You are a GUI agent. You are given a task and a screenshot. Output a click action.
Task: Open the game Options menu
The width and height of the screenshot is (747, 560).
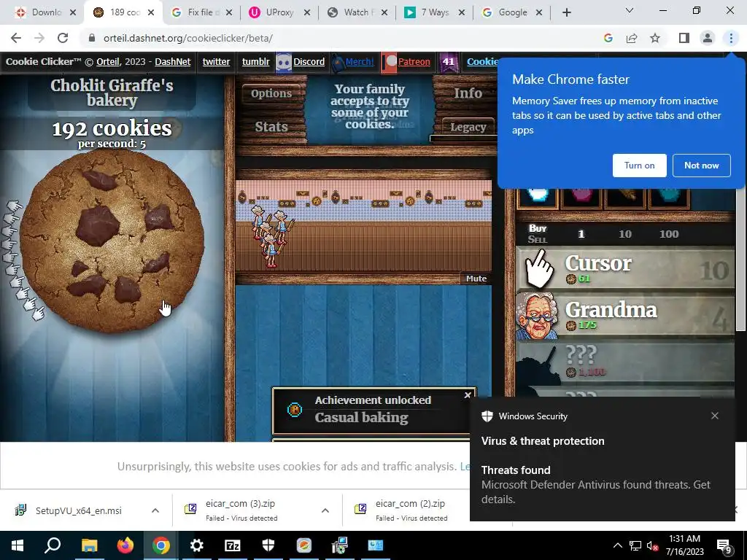(271, 93)
